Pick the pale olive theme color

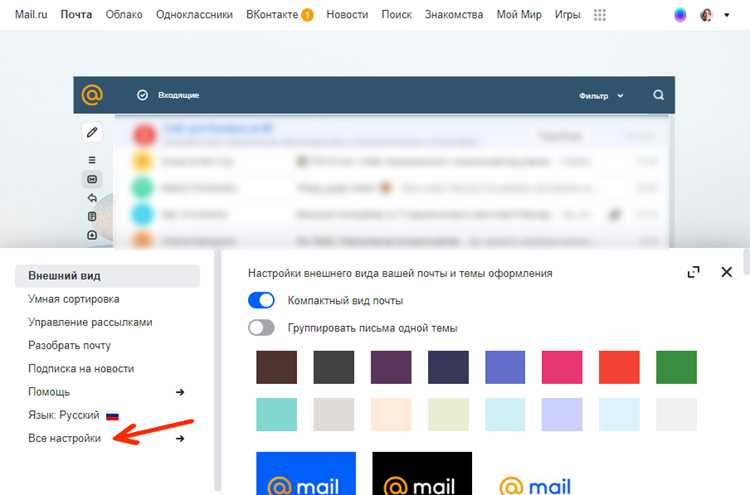click(x=448, y=414)
